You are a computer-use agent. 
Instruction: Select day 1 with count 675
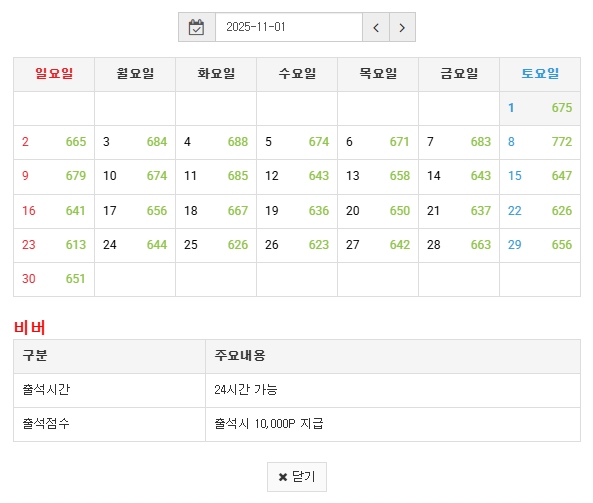pos(540,108)
